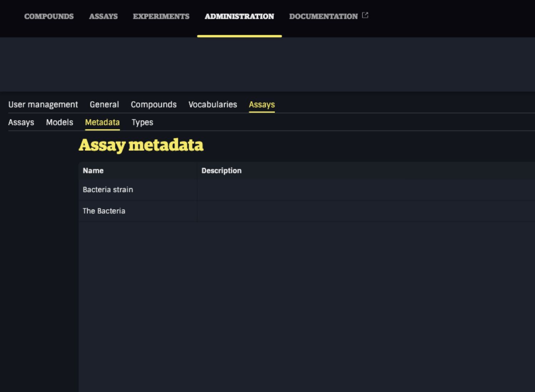
Task: Open Compounds in the top navigation bar
Action: pos(49,16)
